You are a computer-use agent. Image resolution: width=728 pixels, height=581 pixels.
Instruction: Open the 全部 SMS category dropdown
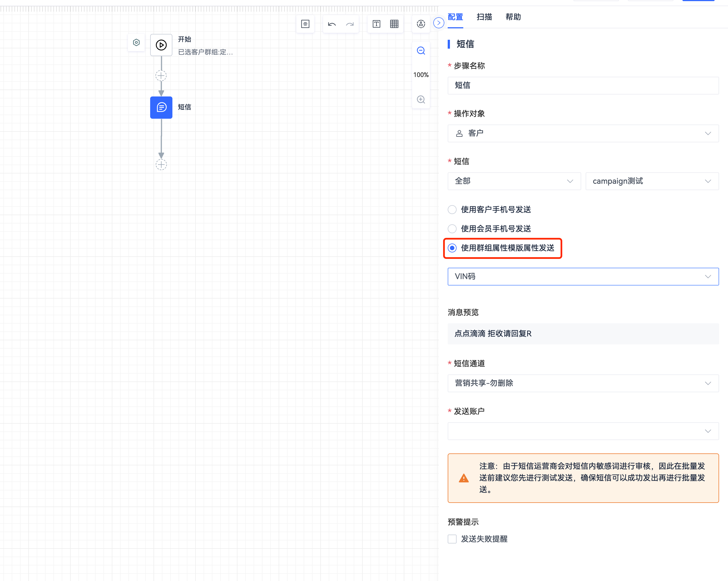coord(514,181)
